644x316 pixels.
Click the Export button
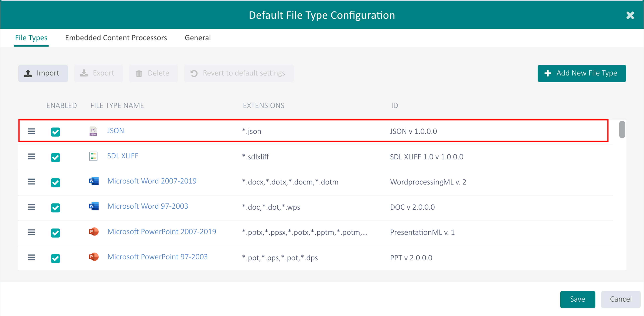(x=98, y=73)
